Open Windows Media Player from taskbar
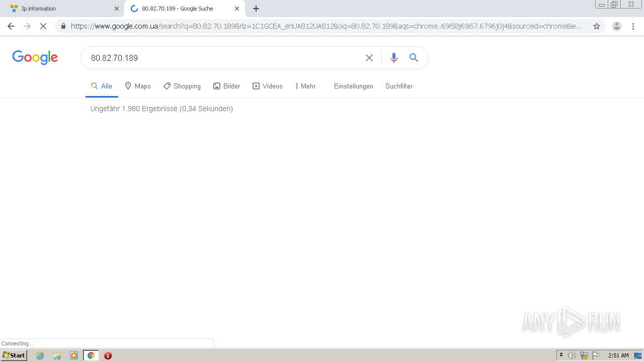644x362 pixels. (x=74, y=355)
